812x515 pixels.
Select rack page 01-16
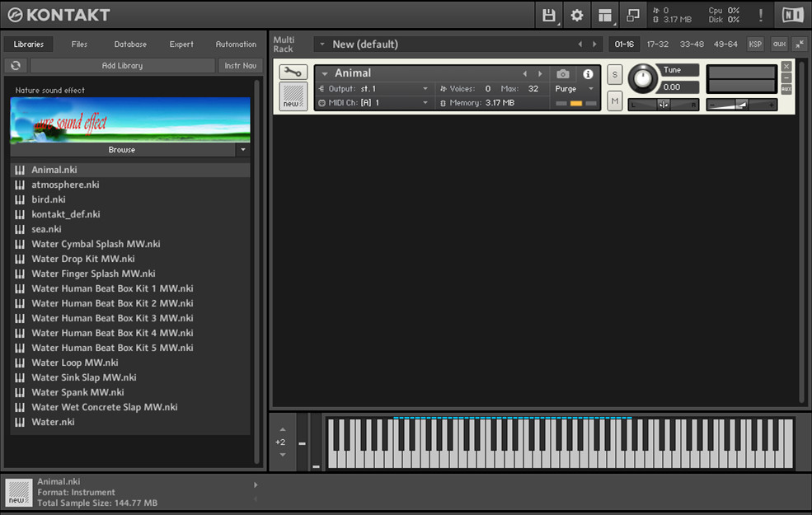click(624, 44)
